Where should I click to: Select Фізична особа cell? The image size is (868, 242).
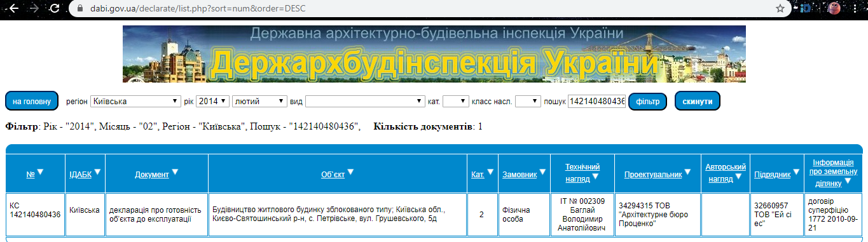(x=524, y=215)
